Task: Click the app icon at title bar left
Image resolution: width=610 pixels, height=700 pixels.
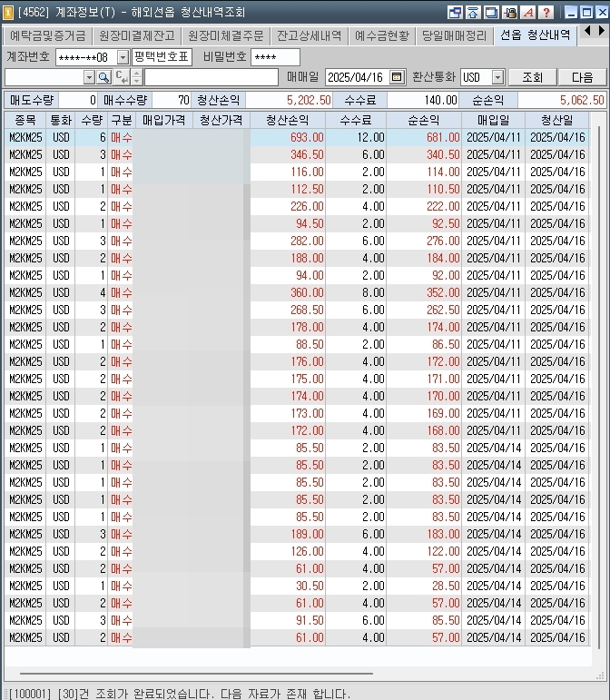Action: pos(8,12)
